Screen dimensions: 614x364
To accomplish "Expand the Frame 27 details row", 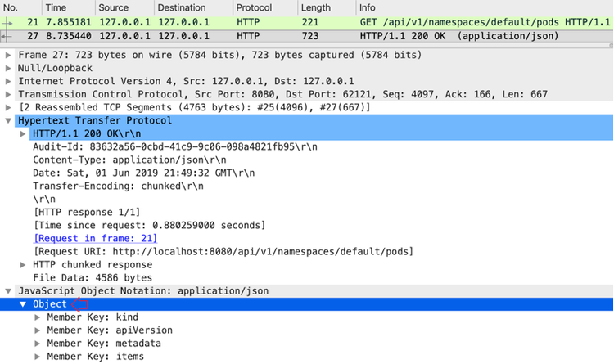I will point(8,55).
